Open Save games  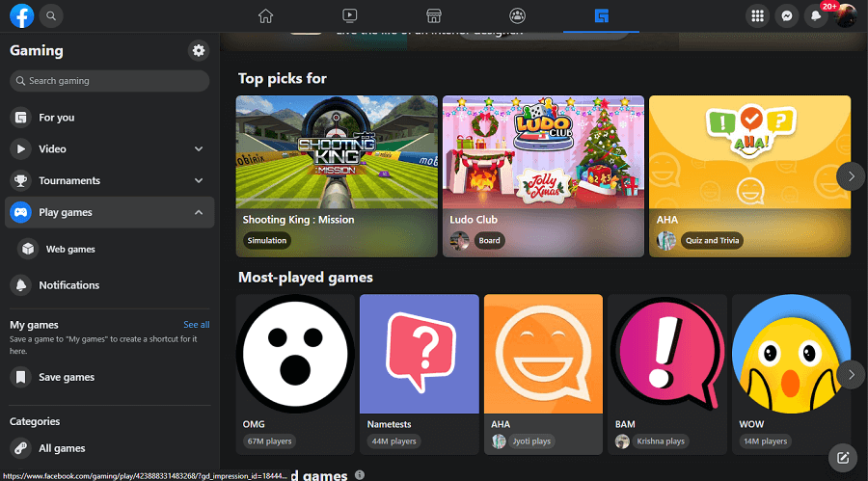[x=109, y=377]
